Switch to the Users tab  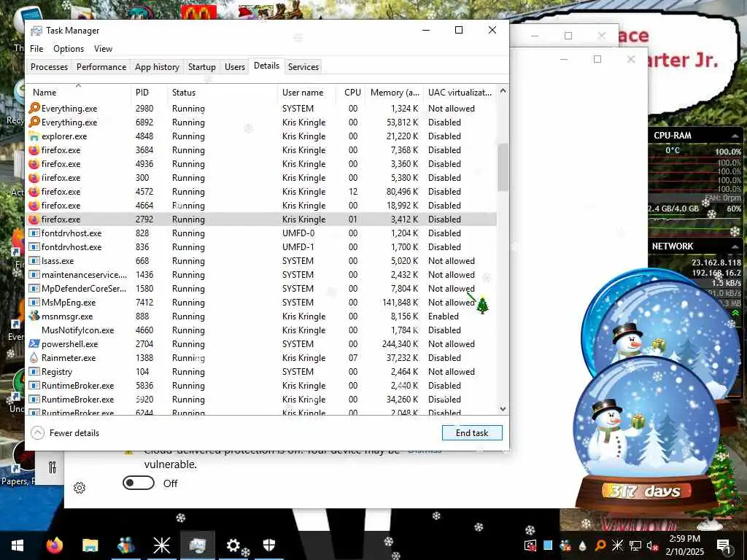pos(235,66)
